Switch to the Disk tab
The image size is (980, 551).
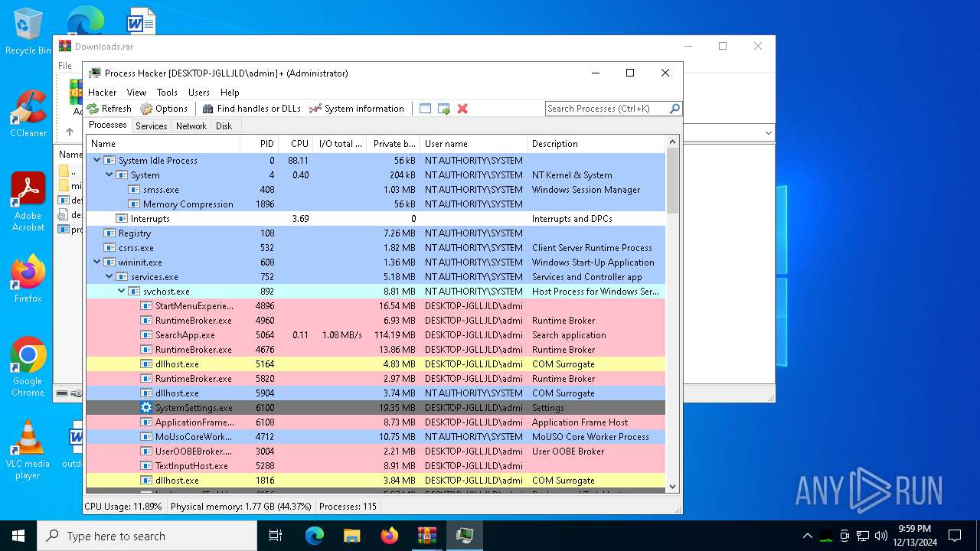(224, 126)
